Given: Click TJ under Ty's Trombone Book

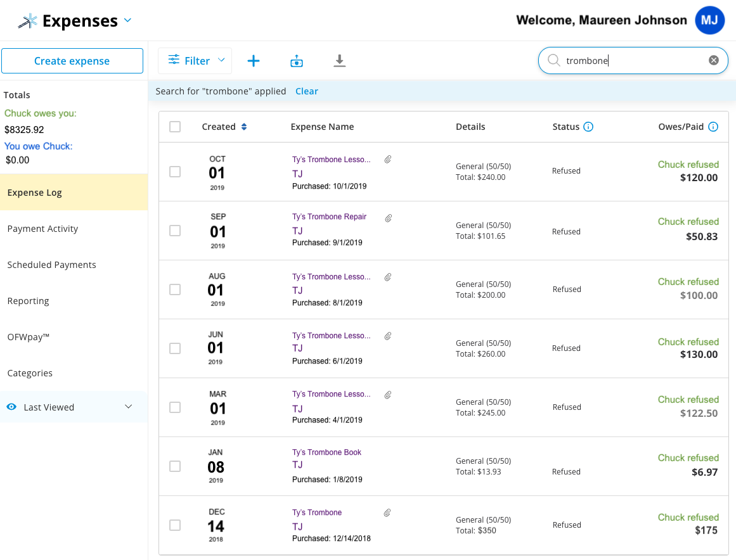Looking at the screenshot, I should pyautogui.click(x=297, y=465).
